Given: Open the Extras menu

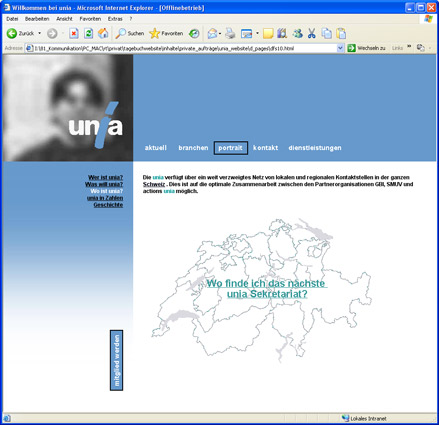Looking at the screenshot, I should [115, 19].
